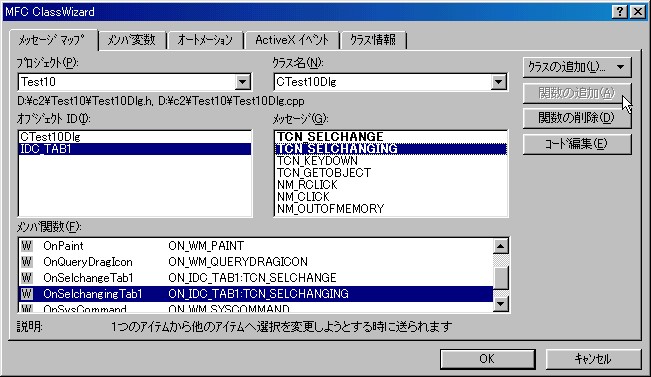
Task: Open the オートメーション tab
Action: point(205,40)
